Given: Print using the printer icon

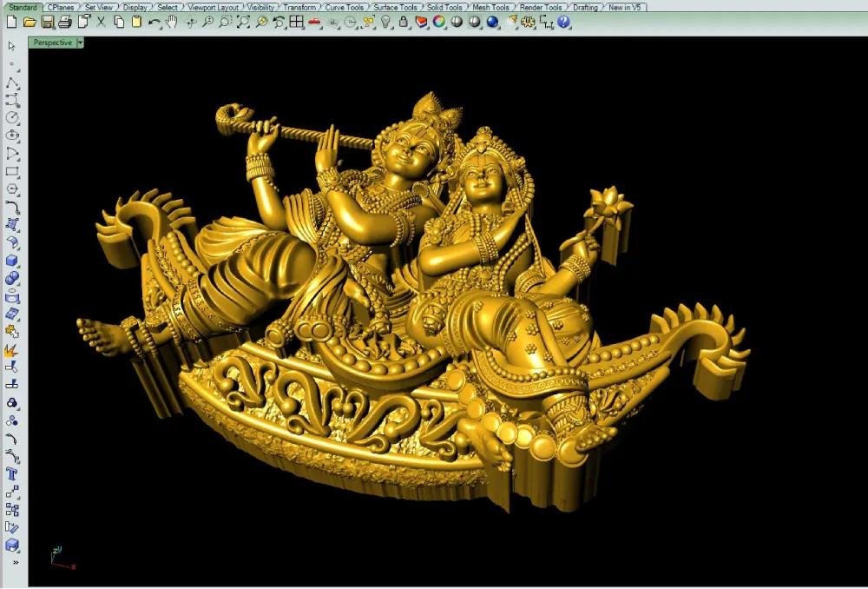Looking at the screenshot, I should click(x=65, y=23).
